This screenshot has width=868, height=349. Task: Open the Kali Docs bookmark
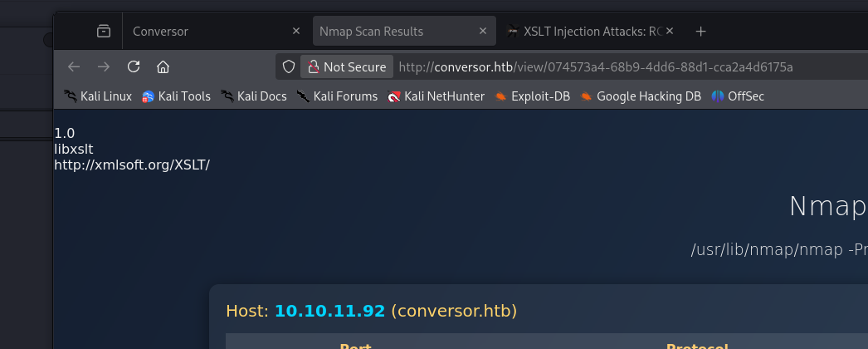[254, 96]
